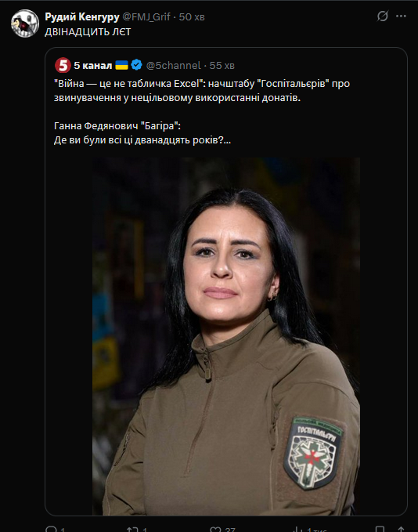Open the three-dot more options menu
Image resolution: width=418 pixels, height=532 pixels.
[401, 16]
